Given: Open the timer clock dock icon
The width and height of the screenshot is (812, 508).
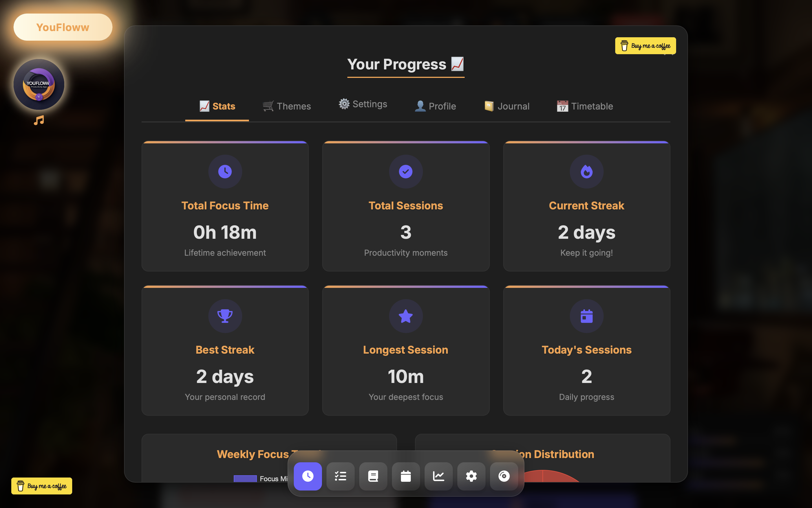Looking at the screenshot, I should 308,476.
